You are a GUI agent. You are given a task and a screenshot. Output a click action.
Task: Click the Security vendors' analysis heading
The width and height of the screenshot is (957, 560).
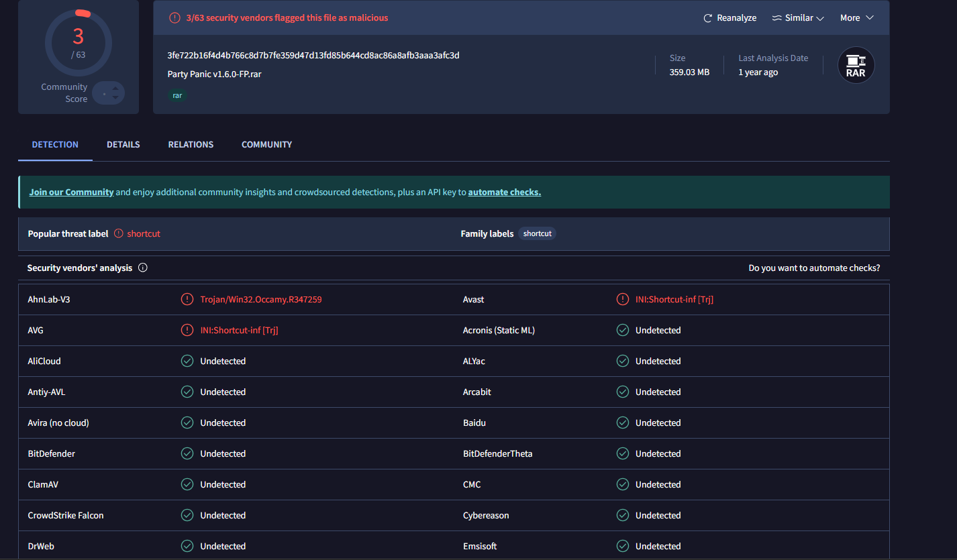(x=80, y=268)
